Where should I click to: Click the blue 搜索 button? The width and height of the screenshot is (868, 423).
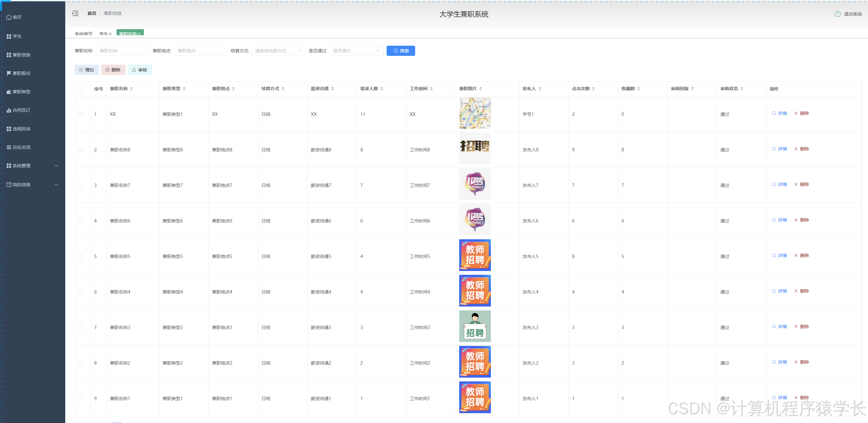click(x=400, y=51)
